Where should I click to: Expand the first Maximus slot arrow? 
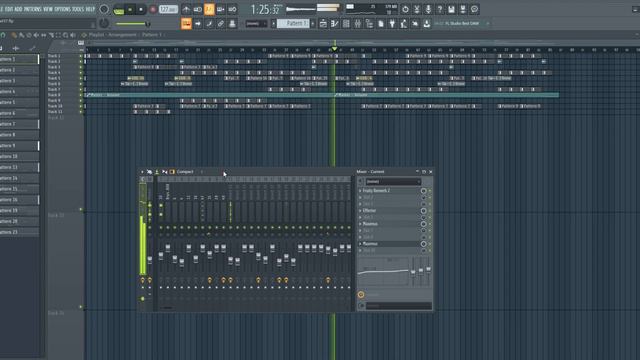click(360, 224)
